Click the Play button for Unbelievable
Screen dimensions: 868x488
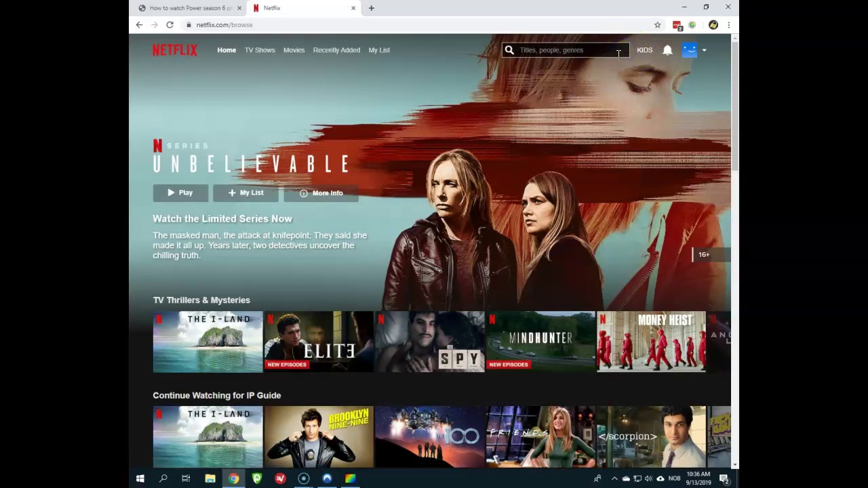[180, 192]
